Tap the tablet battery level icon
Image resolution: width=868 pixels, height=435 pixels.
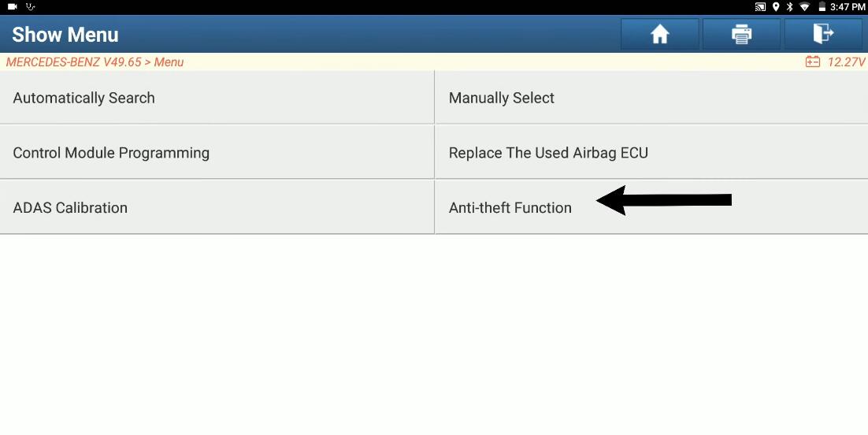click(x=822, y=7)
